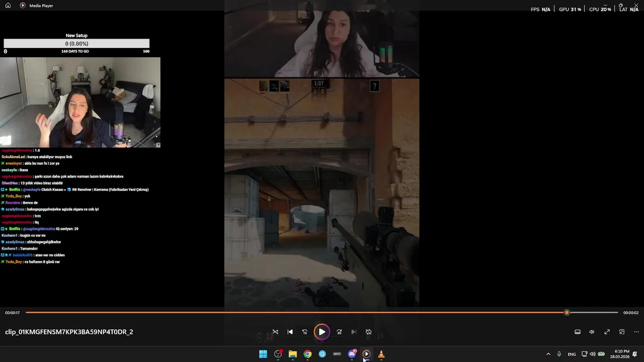Click the CPU 20% overlay readout
Image resolution: width=644 pixels, height=362 pixels.
[600, 9]
